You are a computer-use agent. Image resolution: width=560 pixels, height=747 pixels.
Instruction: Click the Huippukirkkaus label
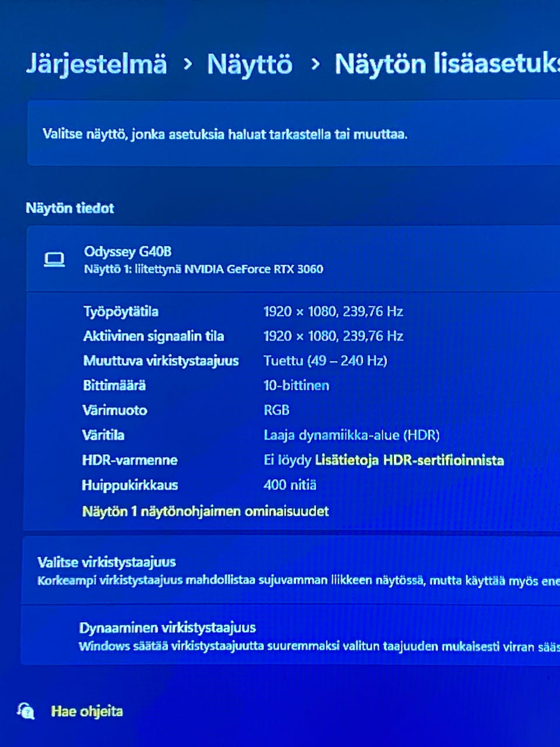pyautogui.click(x=129, y=485)
